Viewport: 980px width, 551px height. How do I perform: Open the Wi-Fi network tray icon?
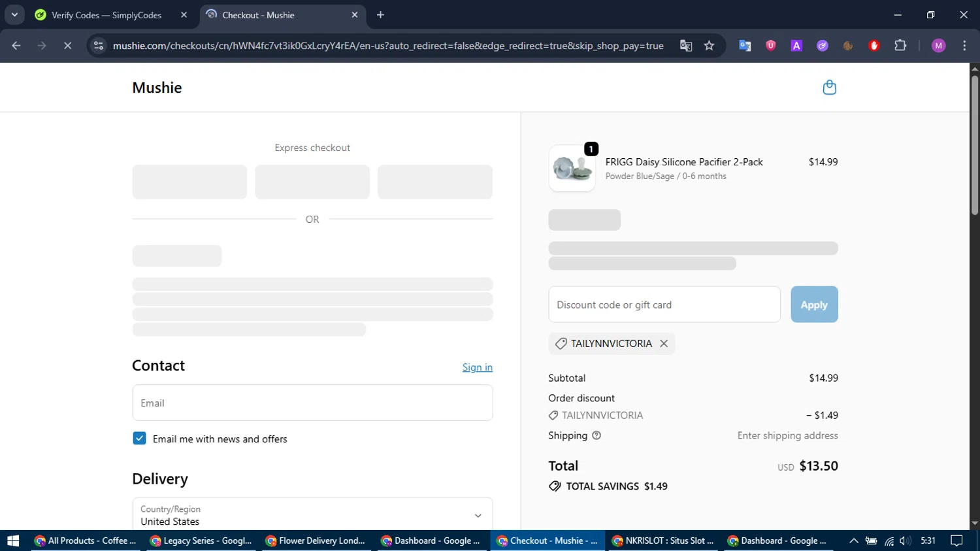[x=889, y=541]
